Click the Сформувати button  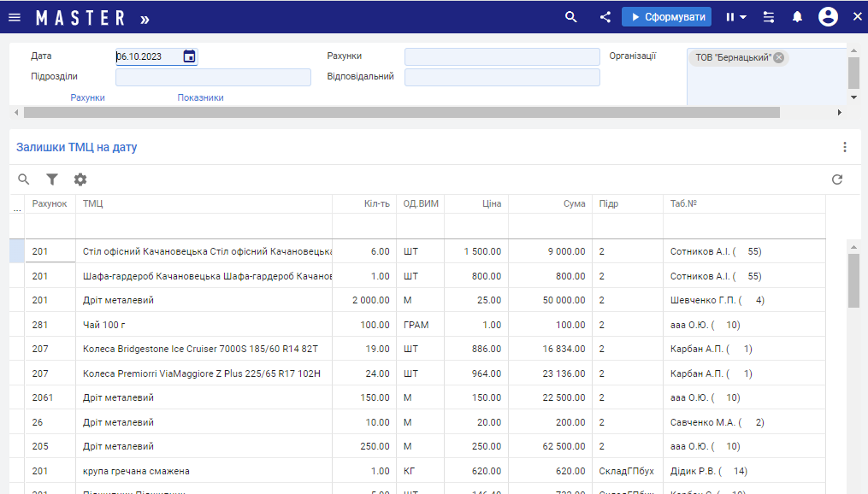pos(667,17)
